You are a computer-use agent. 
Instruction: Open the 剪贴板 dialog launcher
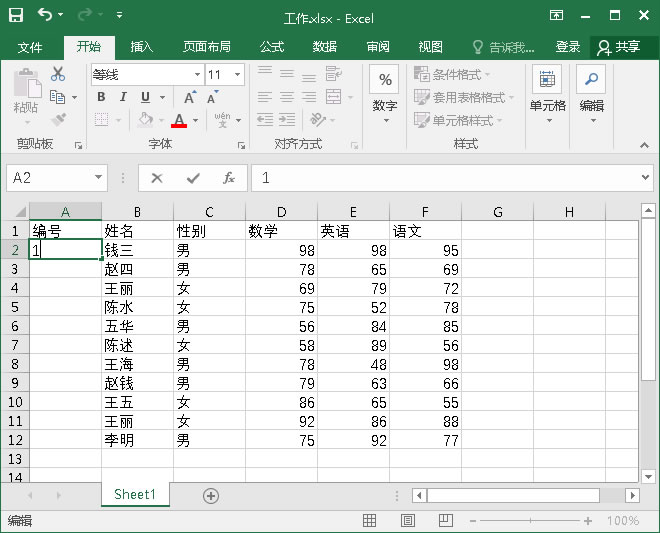coord(78,145)
